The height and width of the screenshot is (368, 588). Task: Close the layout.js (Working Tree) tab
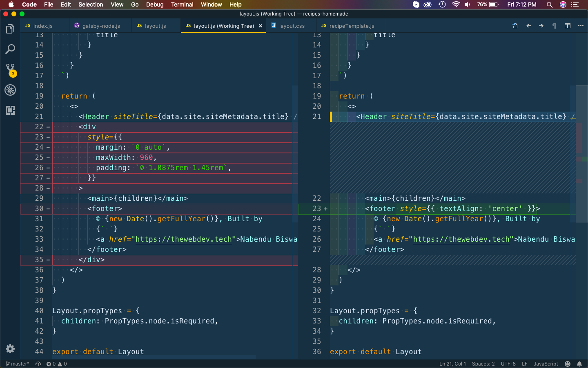click(x=261, y=26)
